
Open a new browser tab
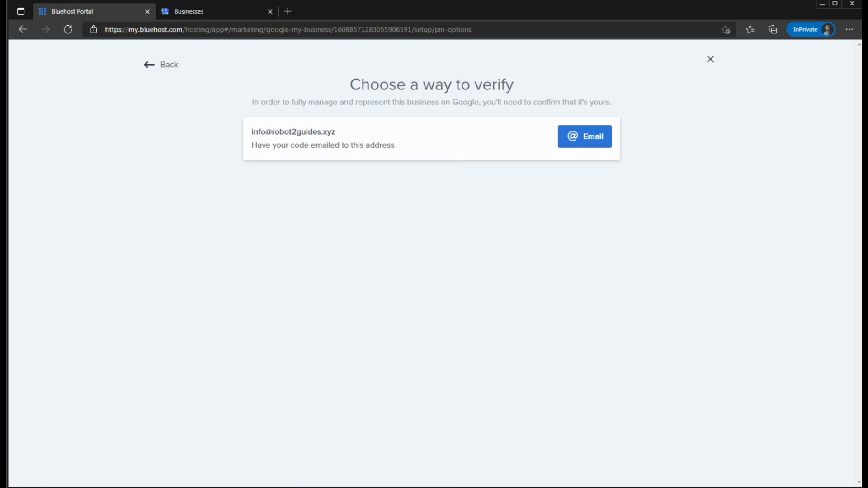[288, 11]
